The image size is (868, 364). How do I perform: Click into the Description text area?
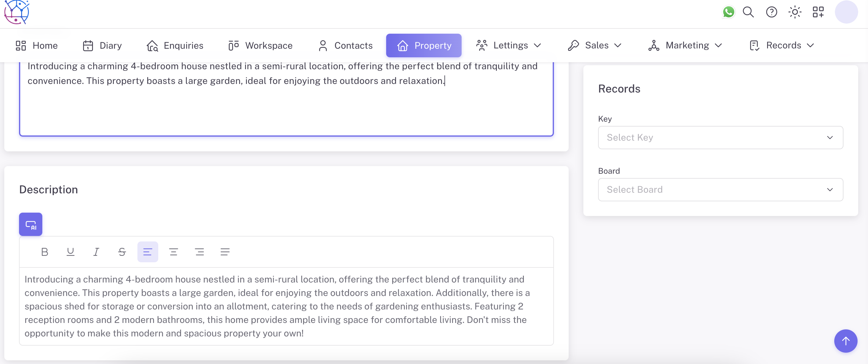(286, 306)
